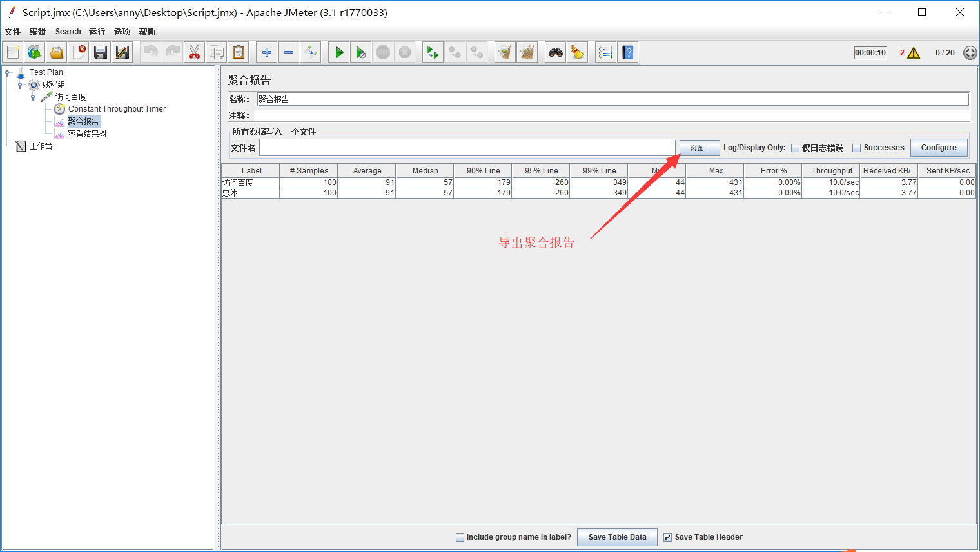Start all remote engines icon
The width and height of the screenshot is (980, 552).
tap(433, 52)
